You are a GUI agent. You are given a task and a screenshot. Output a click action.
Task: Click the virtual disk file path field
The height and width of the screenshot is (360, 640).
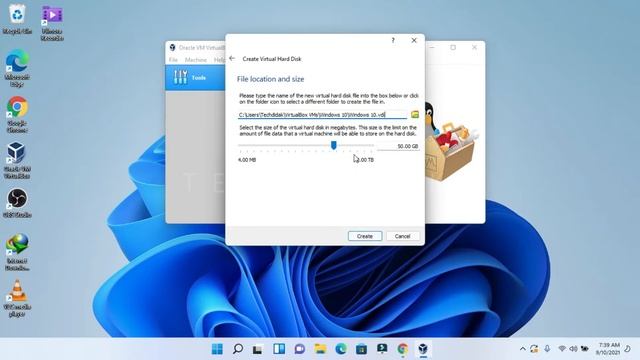(322, 115)
